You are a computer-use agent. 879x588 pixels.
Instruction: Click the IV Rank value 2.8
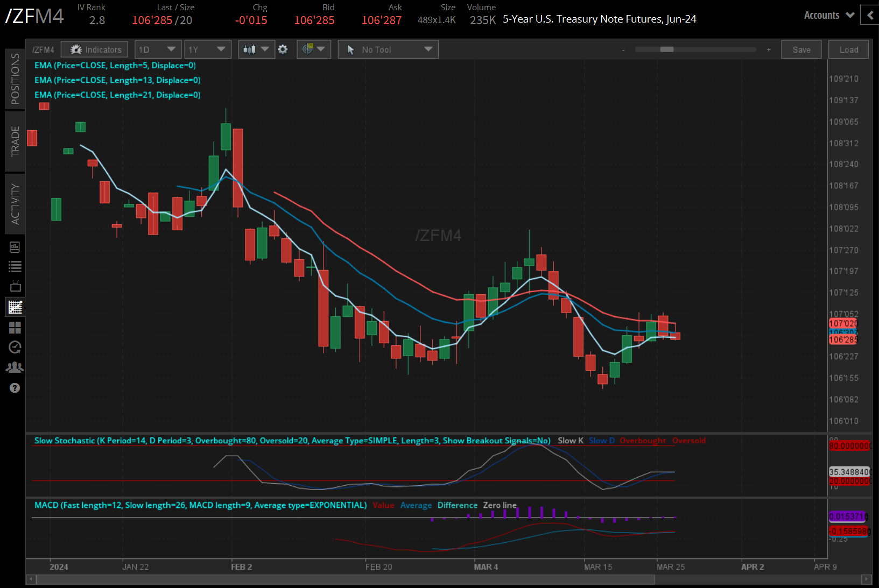point(97,20)
